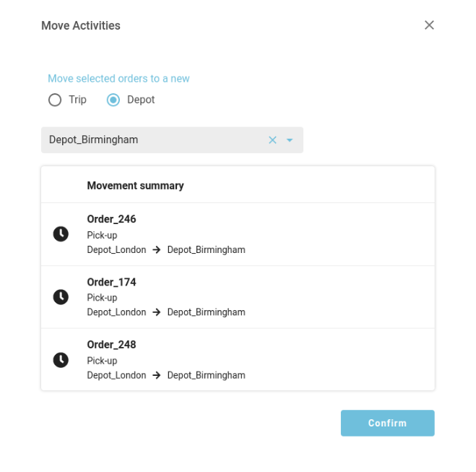This screenshot has height=472, width=476.
Task: Confirm the activity move
Action: point(387,423)
